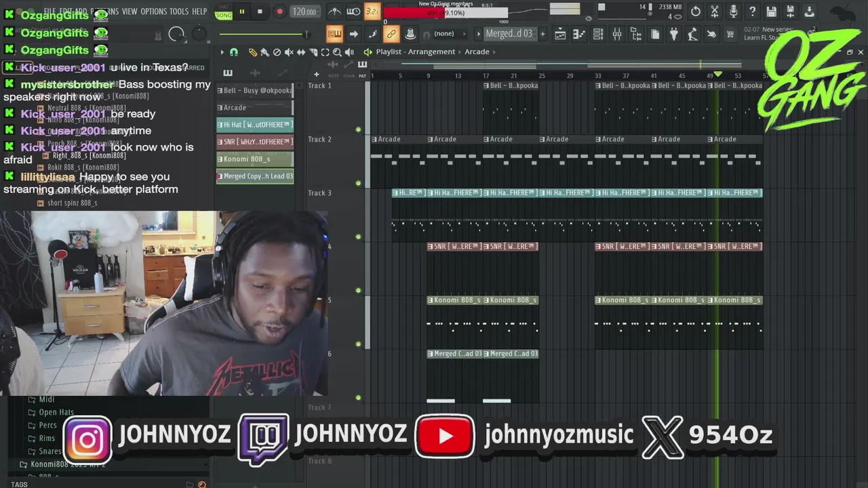Toggle the PAT/SONG mode switch
The width and height of the screenshot is (868, 488).
click(x=223, y=12)
